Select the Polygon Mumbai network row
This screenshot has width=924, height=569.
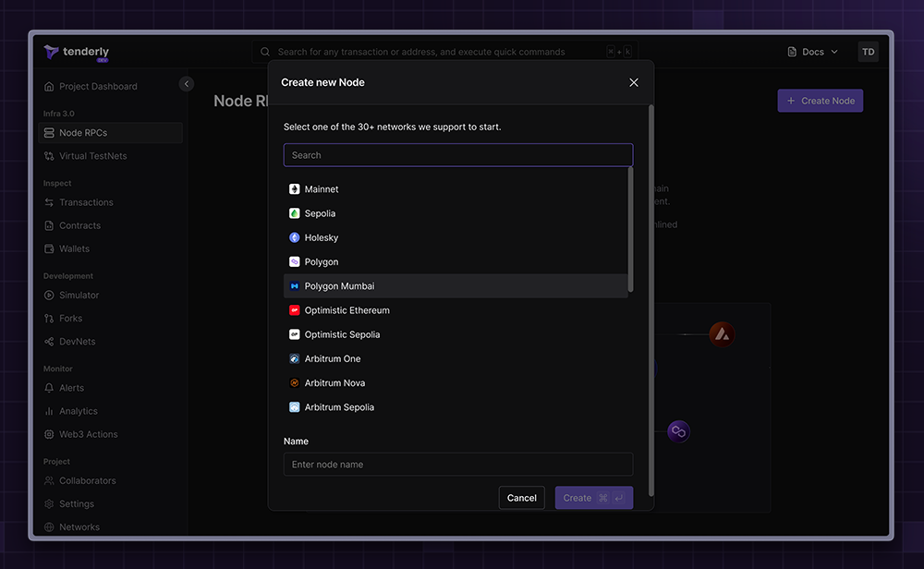[456, 285]
